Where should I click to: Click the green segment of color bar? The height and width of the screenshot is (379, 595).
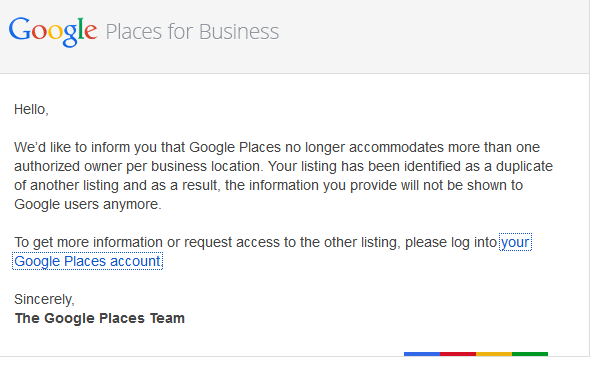tap(530, 354)
